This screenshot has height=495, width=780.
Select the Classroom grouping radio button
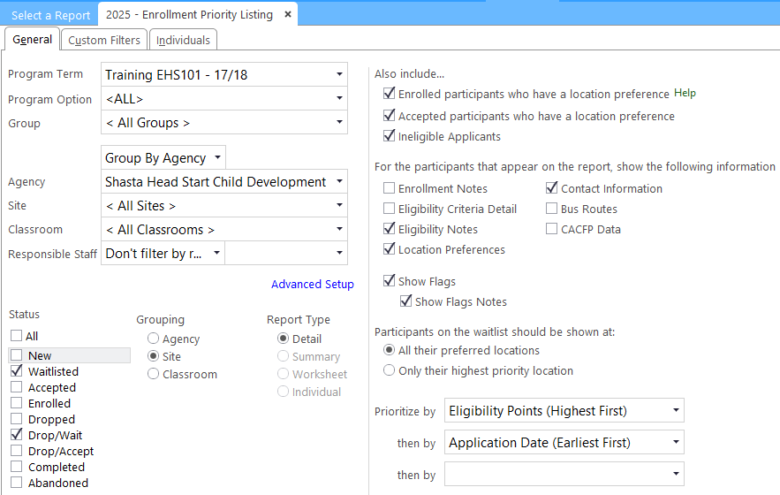154,374
